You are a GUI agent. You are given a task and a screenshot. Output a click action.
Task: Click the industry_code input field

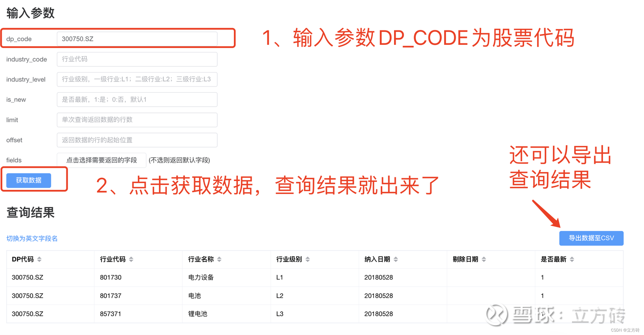(x=137, y=59)
